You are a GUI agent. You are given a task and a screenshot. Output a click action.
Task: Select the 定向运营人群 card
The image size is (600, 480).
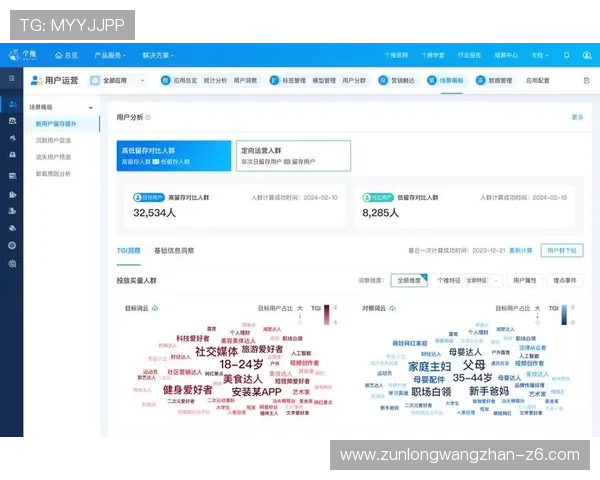[293, 154]
